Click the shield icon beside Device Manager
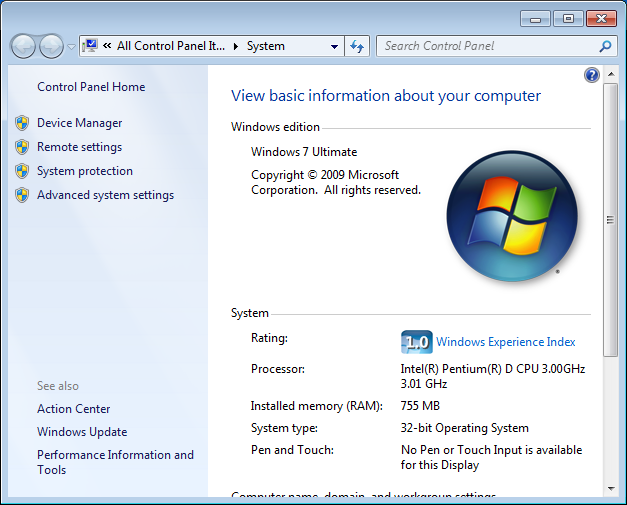The image size is (627, 505). click(x=22, y=123)
